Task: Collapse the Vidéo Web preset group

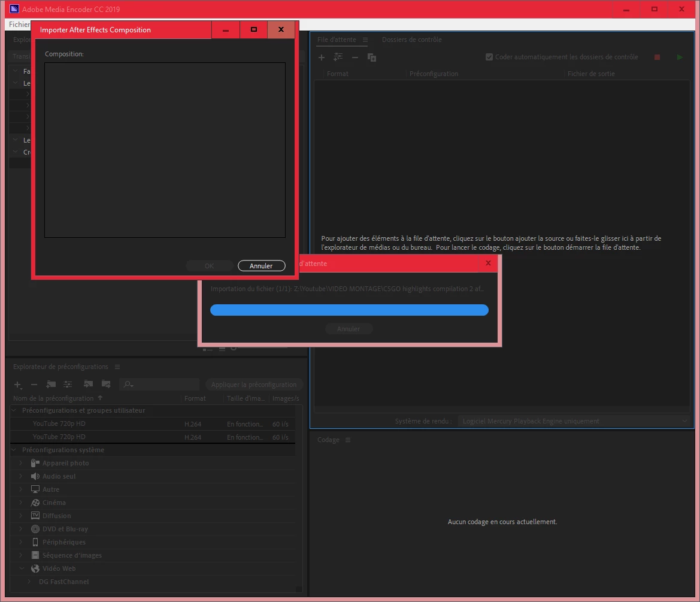Action: tap(22, 568)
